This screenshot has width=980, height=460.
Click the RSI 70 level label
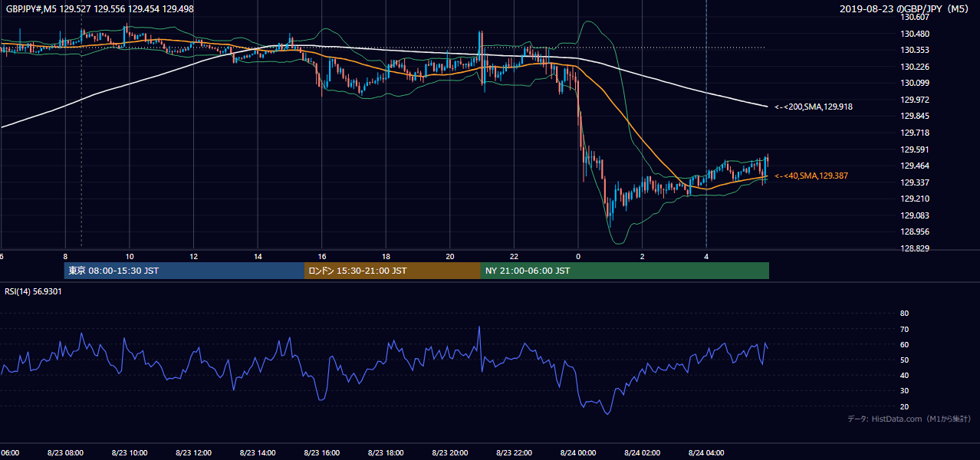pos(904,329)
